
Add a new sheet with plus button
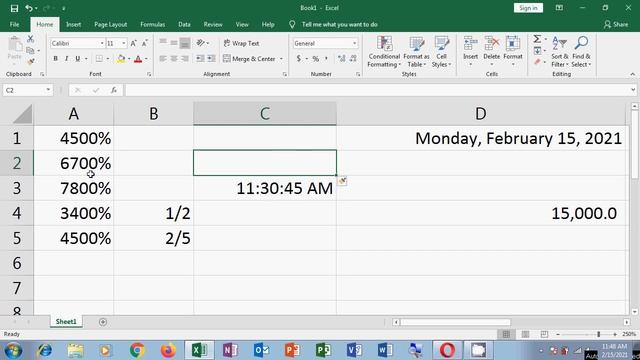pos(103,322)
